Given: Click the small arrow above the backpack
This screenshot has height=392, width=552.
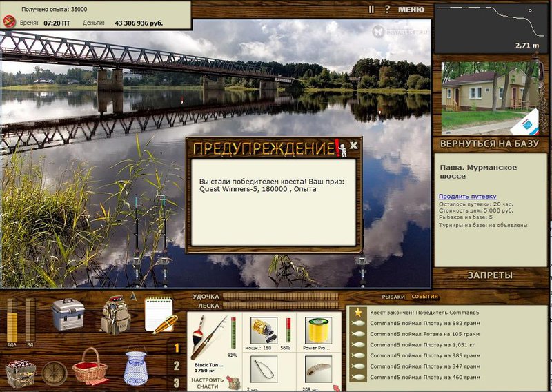Looking at the screenshot, I should point(132,297).
